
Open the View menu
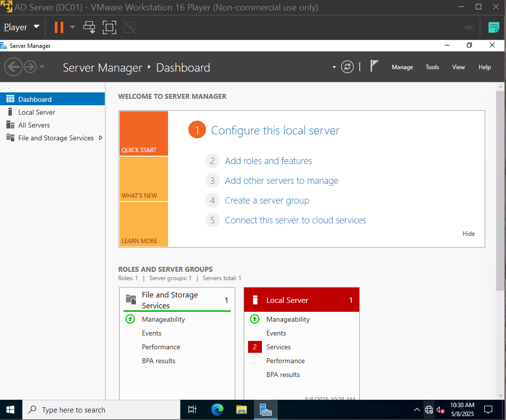click(458, 67)
